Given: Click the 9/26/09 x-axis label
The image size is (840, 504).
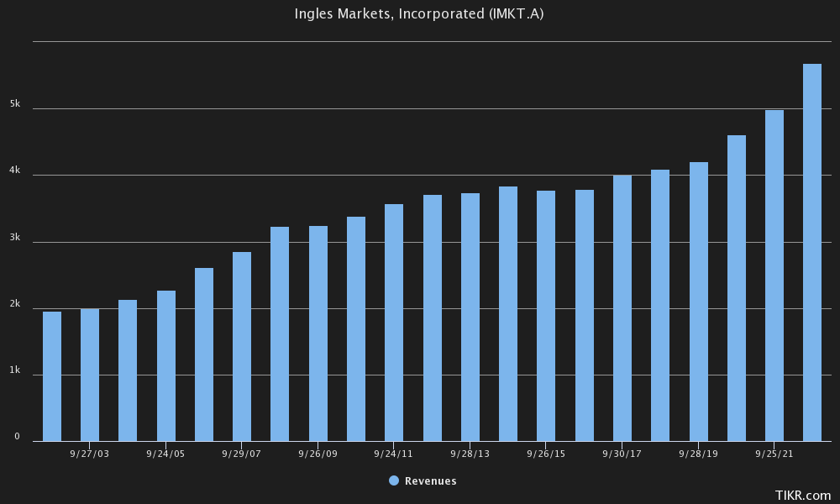Looking at the screenshot, I should point(318,454).
